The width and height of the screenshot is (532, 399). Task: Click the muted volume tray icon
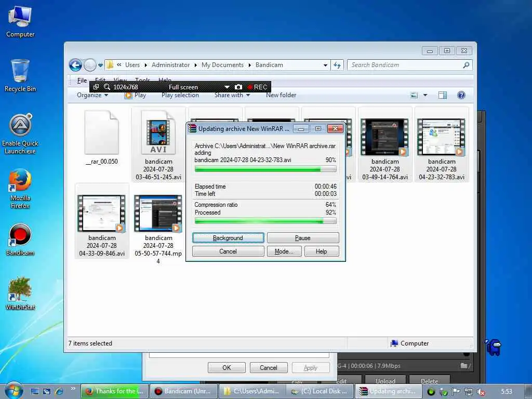click(481, 392)
